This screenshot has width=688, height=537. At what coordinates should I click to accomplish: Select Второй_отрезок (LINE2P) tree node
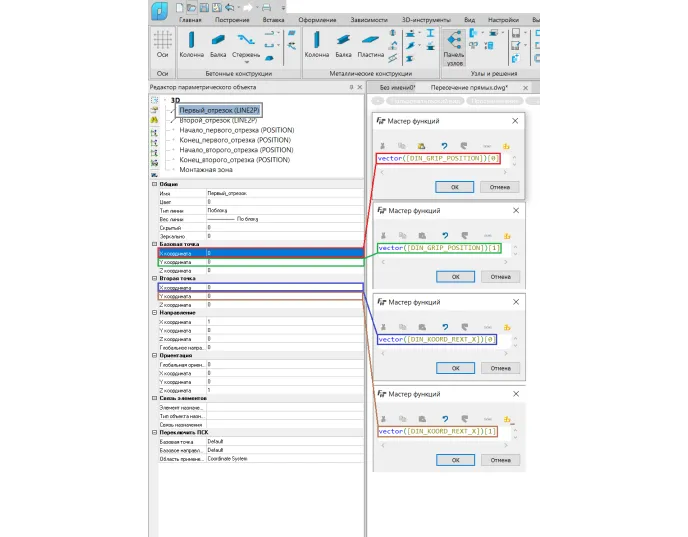coord(218,120)
